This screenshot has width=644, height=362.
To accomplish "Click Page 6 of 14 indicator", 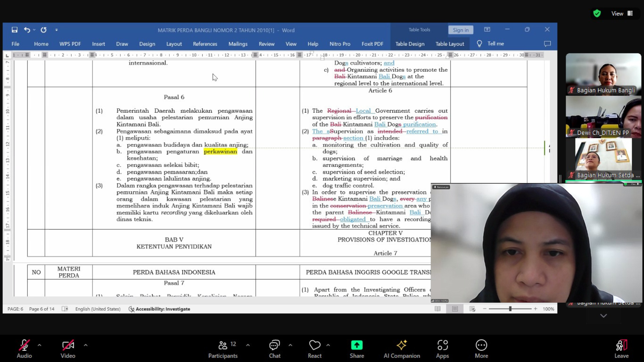I will coord(42,309).
